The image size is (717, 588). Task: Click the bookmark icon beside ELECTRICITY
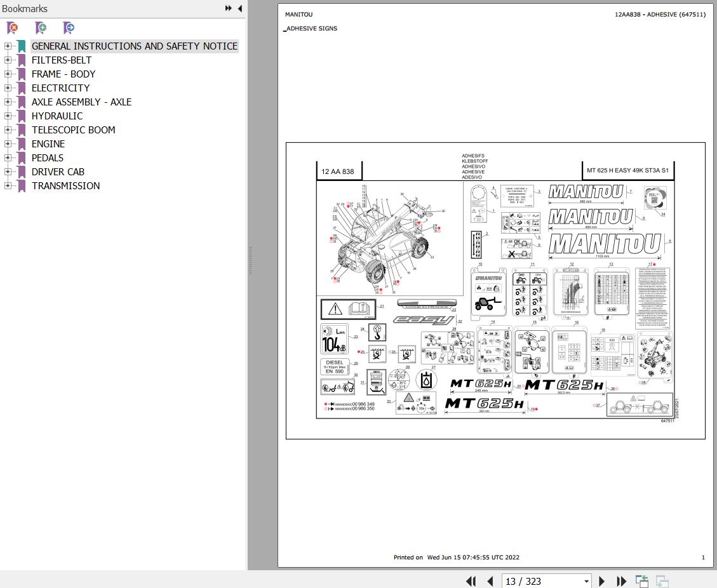22,88
